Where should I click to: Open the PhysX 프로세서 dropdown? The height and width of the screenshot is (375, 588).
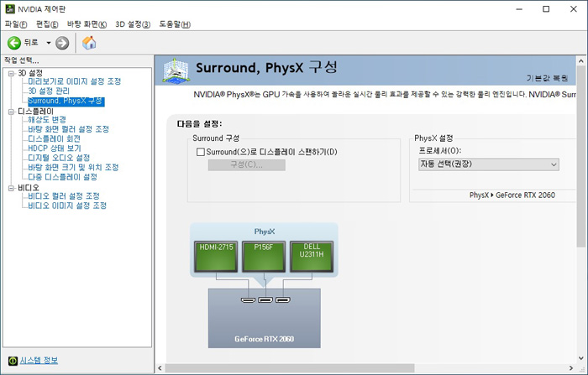point(488,164)
